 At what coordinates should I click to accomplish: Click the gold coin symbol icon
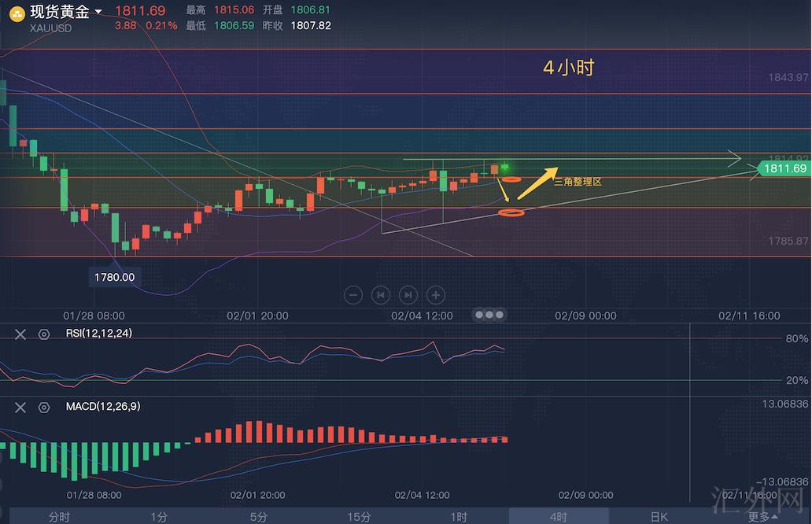click(16, 13)
